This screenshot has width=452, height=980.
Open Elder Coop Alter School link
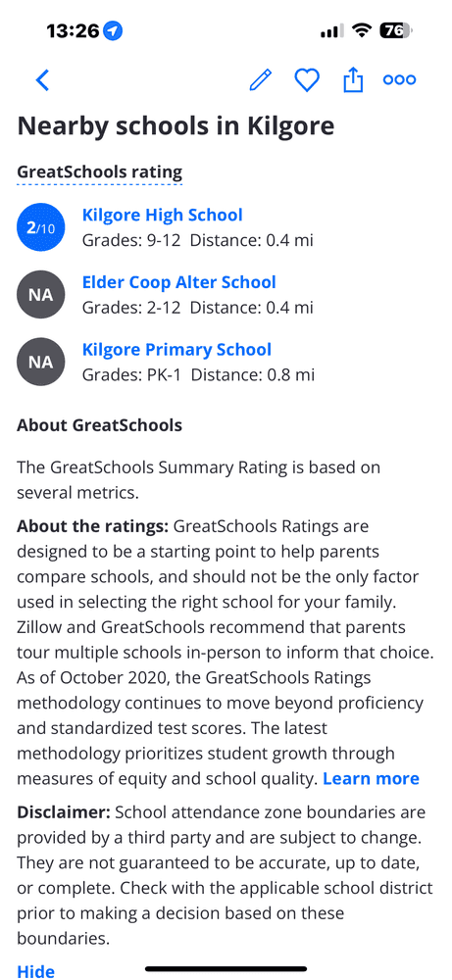pyautogui.click(x=178, y=282)
